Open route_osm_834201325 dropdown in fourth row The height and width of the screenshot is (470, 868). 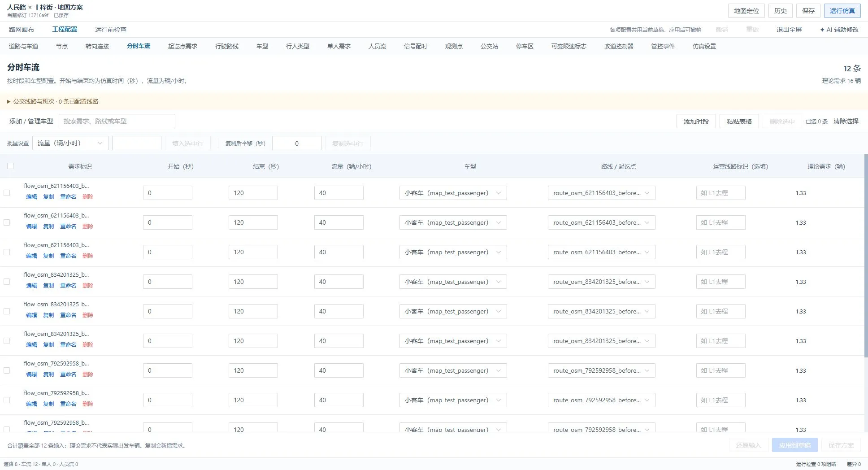coord(601,282)
